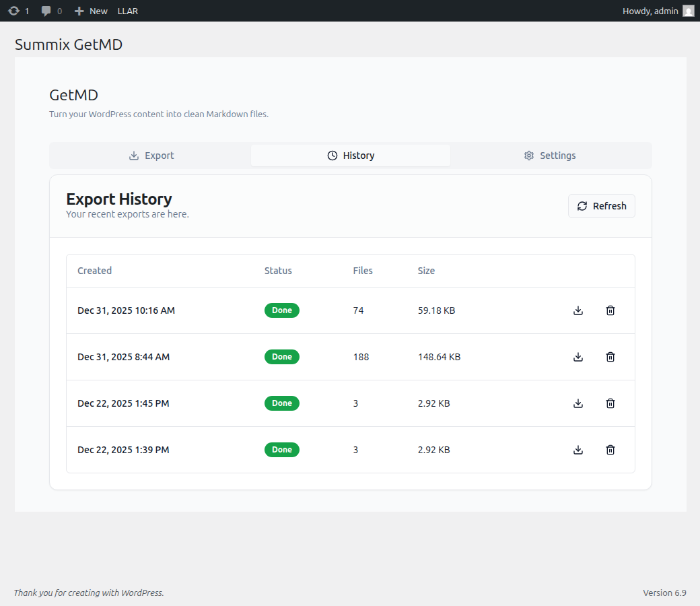Follow the WordPress link in footer
Image resolution: width=700 pixels, height=606 pixels.
pos(143,593)
